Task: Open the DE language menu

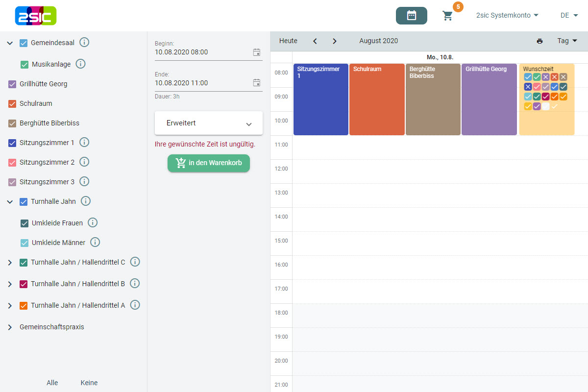Action: [x=569, y=16]
